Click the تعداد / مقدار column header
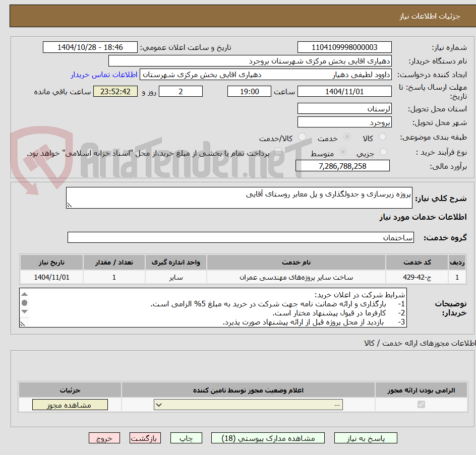 114,262
